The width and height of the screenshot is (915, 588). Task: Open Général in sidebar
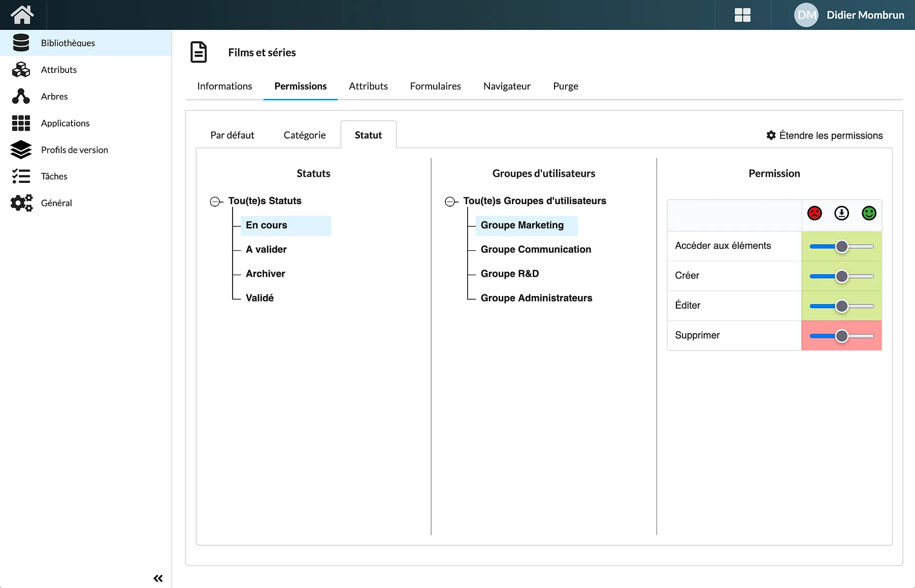click(86, 203)
